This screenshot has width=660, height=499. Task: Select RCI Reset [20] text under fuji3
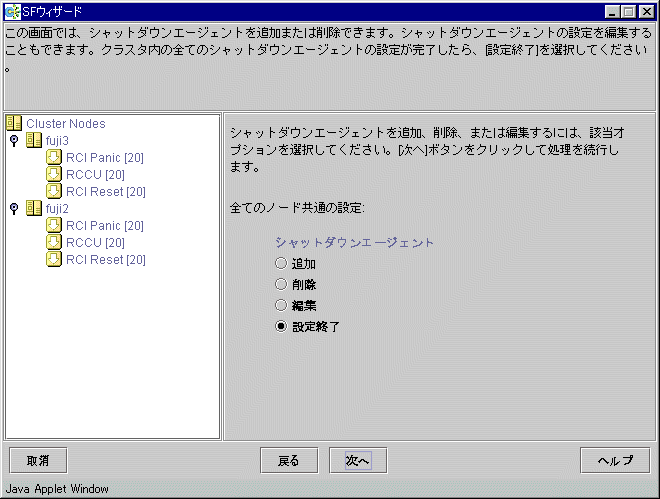106,191
